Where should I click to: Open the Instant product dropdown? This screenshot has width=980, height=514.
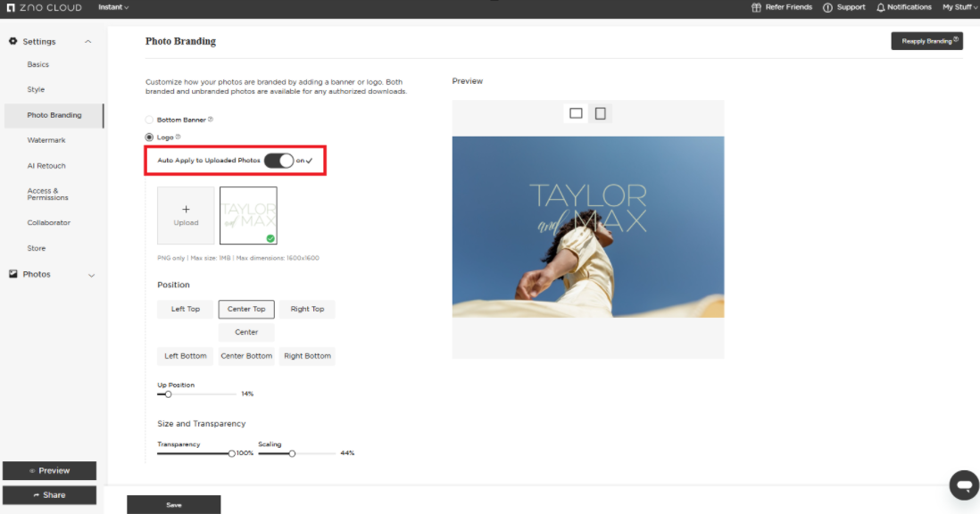[113, 7]
